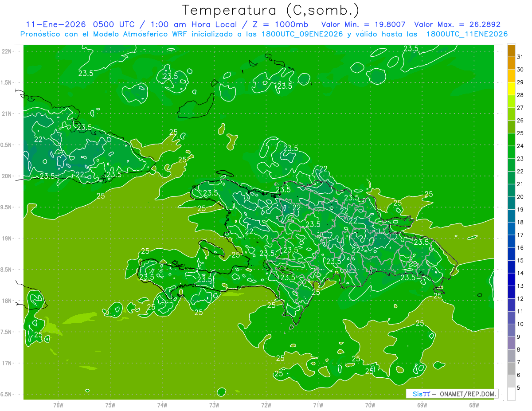Click legend scale value '10'

[520, 324]
